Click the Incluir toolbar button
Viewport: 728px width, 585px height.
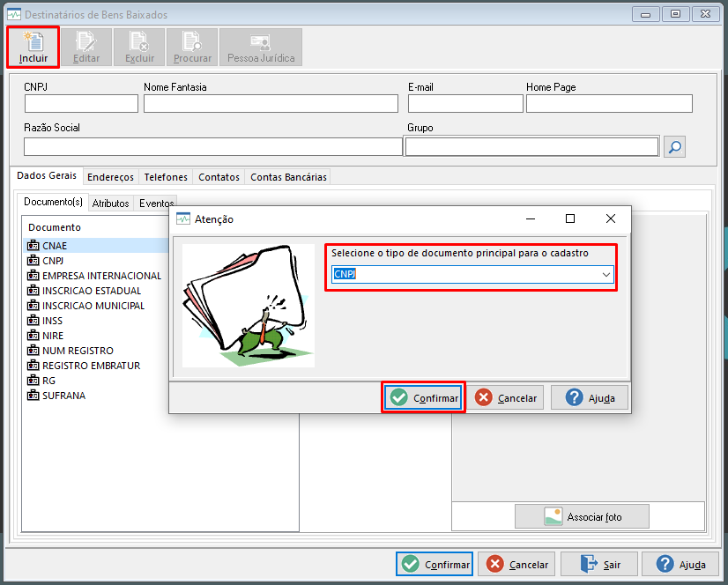click(x=33, y=48)
